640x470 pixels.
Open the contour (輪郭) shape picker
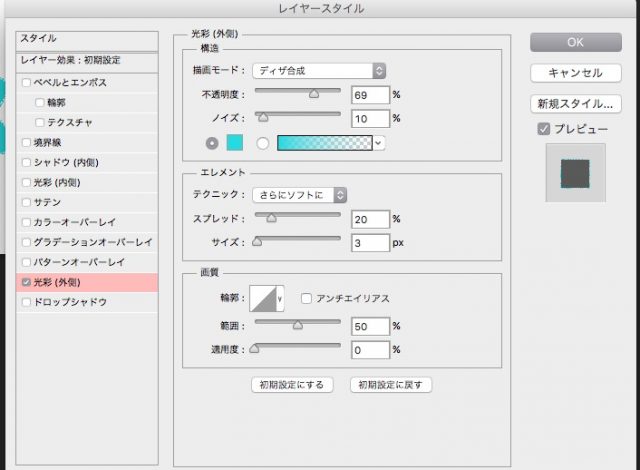[x=266, y=298]
